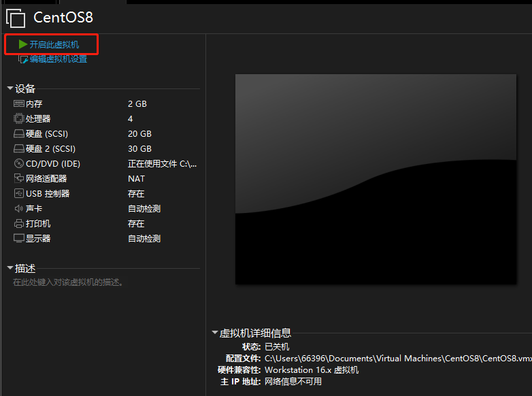Click the 20 GB disk value
The image size is (532, 396).
(x=139, y=133)
